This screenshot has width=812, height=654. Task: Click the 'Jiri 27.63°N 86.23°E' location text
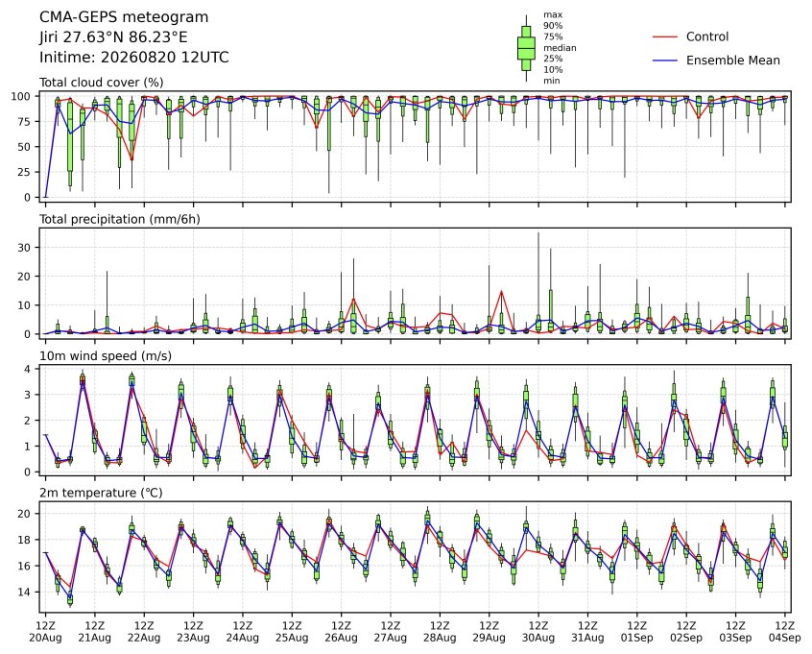point(113,37)
